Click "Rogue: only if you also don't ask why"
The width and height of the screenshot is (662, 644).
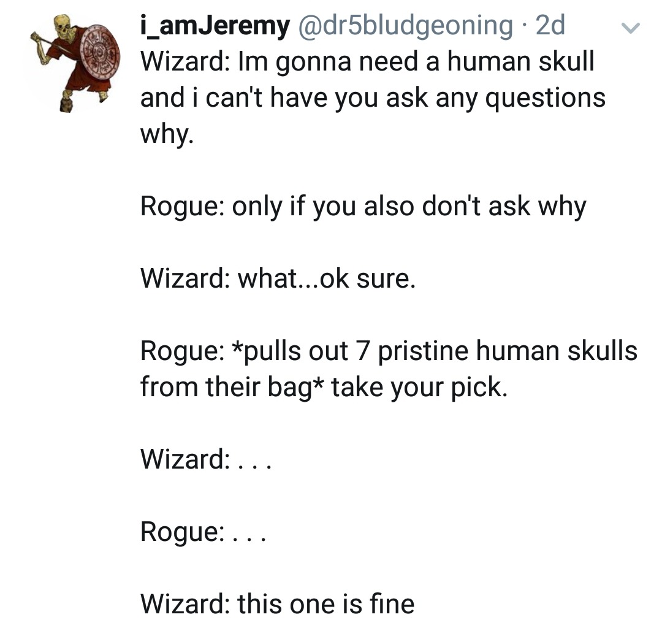click(x=363, y=206)
